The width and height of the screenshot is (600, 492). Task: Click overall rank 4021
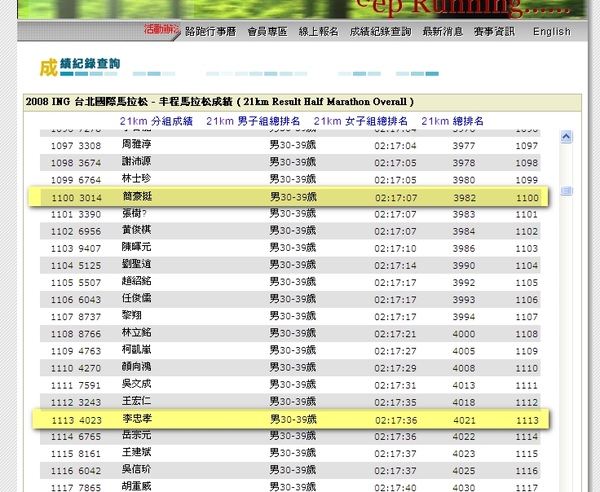click(465, 420)
